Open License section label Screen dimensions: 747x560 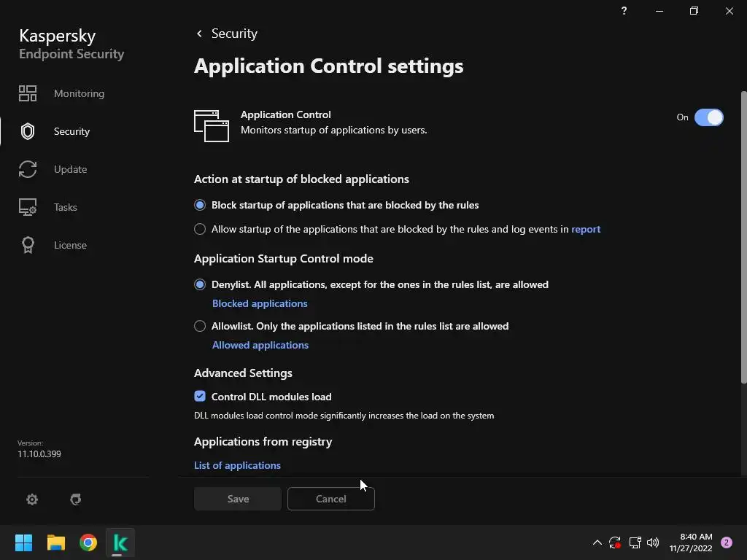70,245
